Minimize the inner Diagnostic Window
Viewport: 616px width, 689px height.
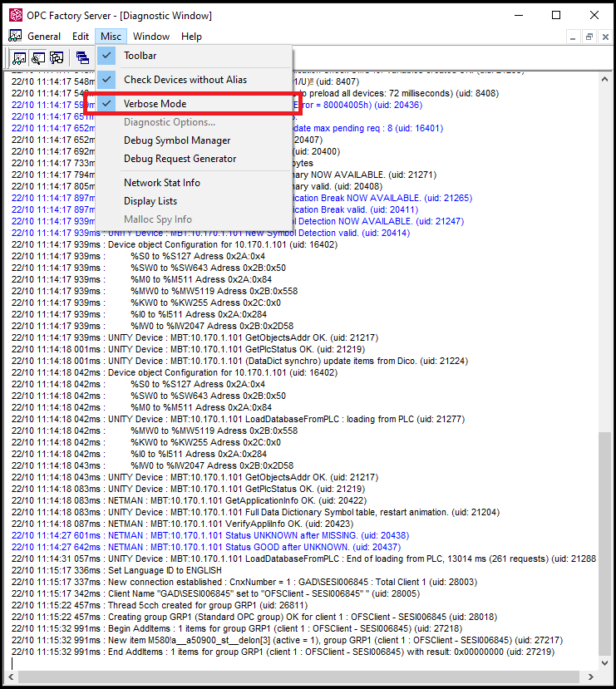pos(573,37)
